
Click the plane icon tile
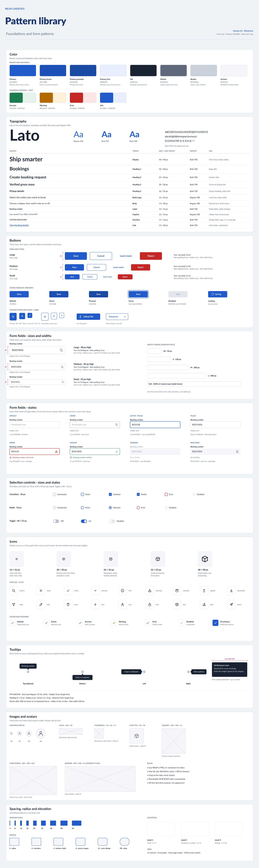[231, 605]
